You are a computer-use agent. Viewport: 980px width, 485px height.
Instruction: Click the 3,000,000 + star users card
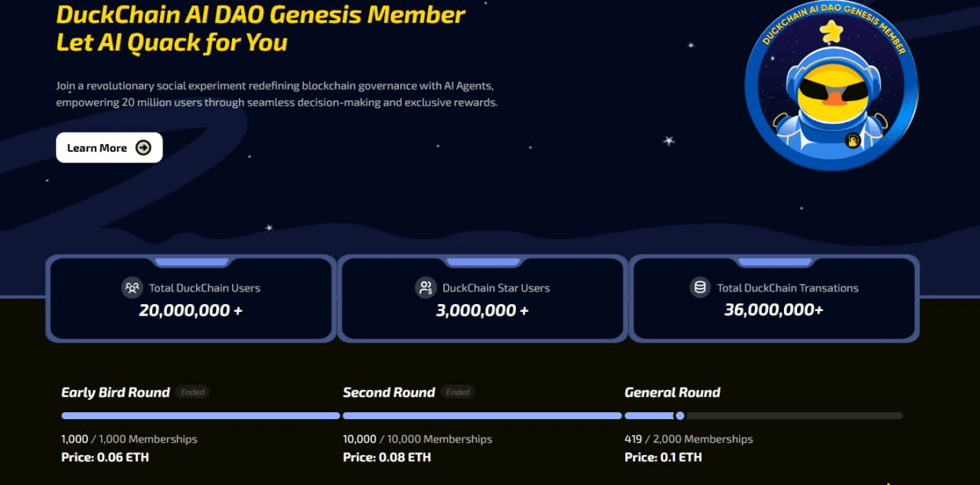point(482,299)
